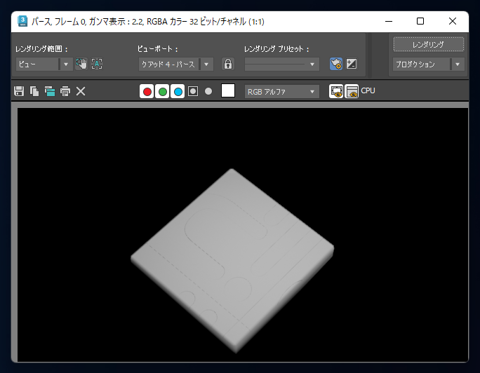Click the Save Image disk icon
Screen dimensions: 480x373
click(19, 91)
